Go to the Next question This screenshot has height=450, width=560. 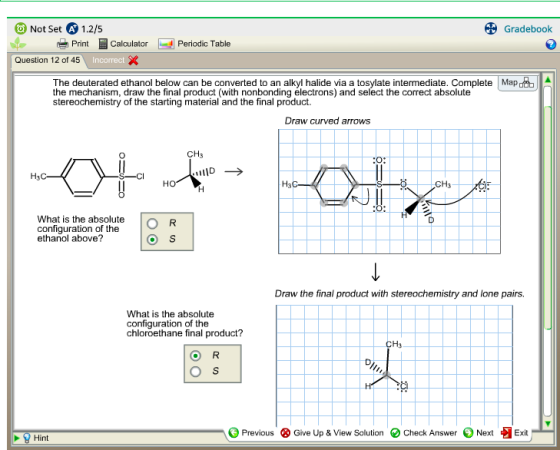tap(479, 433)
